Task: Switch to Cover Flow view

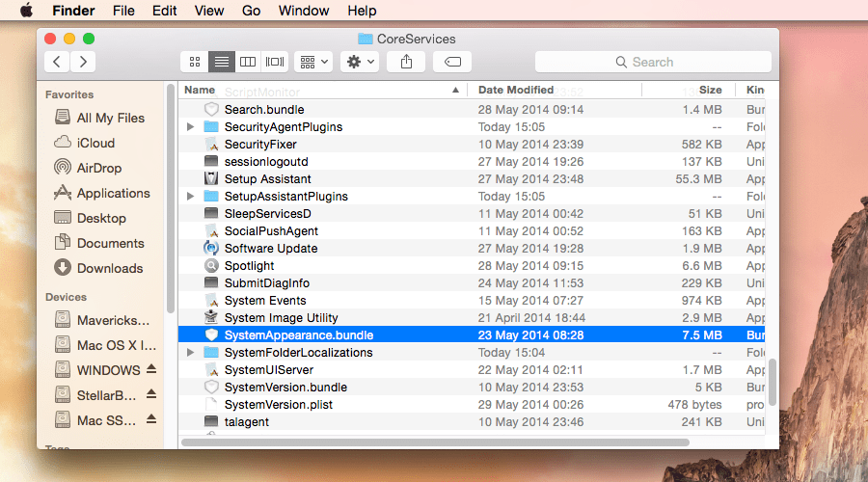Action: tap(275, 62)
